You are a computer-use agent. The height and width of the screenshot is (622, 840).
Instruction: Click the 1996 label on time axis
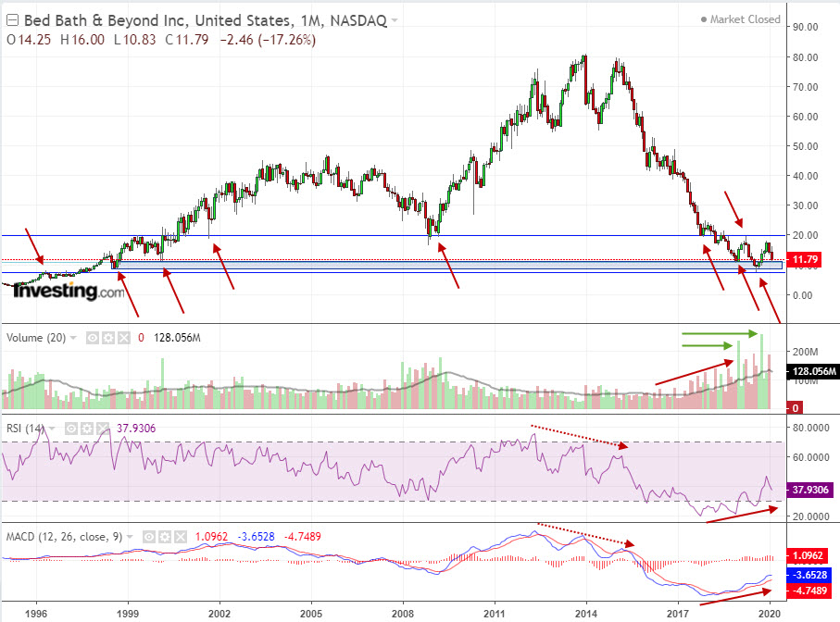pyautogui.click(x=36, y=614)
